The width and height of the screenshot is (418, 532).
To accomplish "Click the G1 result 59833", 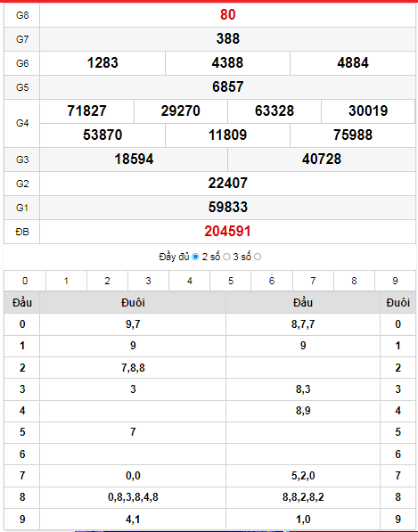I will click(227, 208).
